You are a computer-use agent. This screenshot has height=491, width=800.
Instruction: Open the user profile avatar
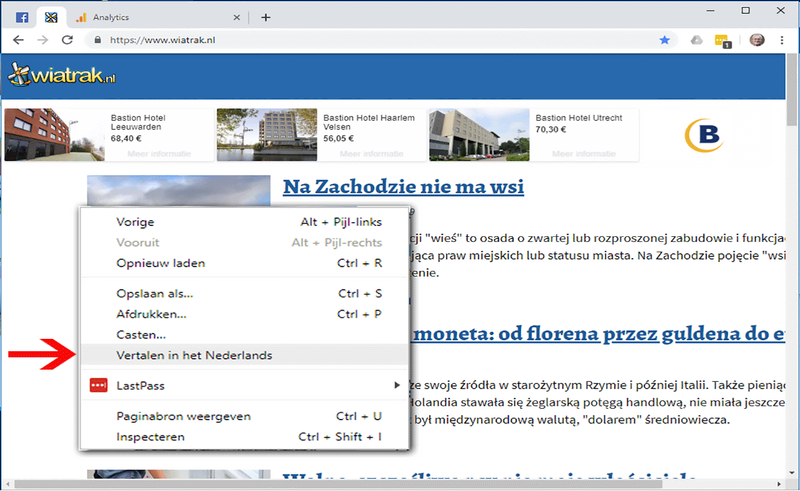(757, 40)
